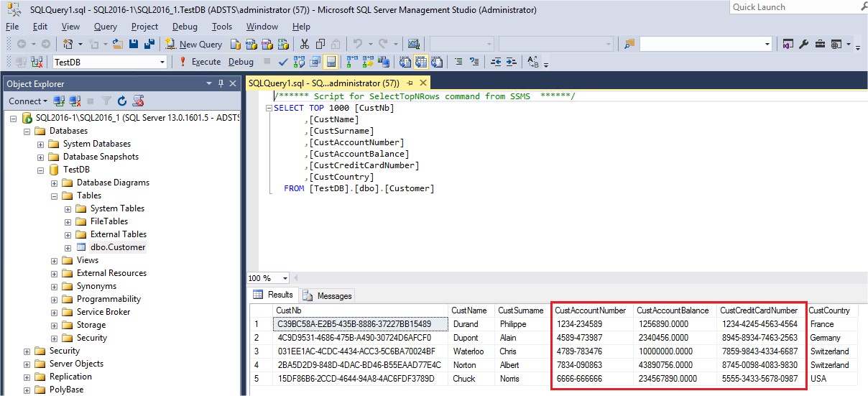This screenshot has height=396, width=868.
Task: Select Results to Text option
Action: click(x=405, y=62)
